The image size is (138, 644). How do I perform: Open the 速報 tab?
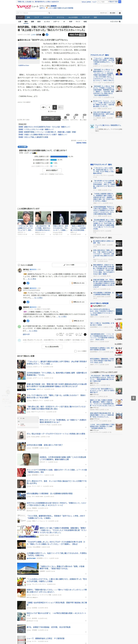tap(28, 17)
